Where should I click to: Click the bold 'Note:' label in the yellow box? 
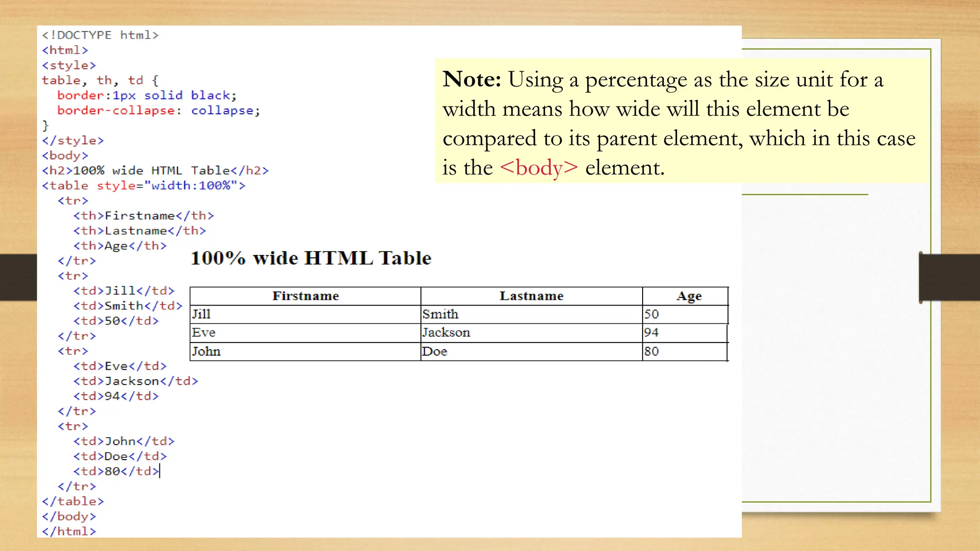click(x=472, y=79)
